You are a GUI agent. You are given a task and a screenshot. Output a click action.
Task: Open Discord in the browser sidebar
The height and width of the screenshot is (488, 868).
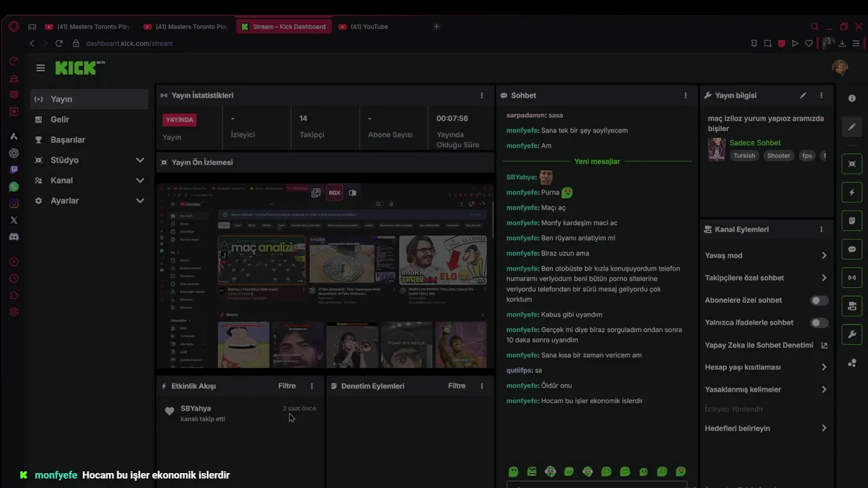14,237
